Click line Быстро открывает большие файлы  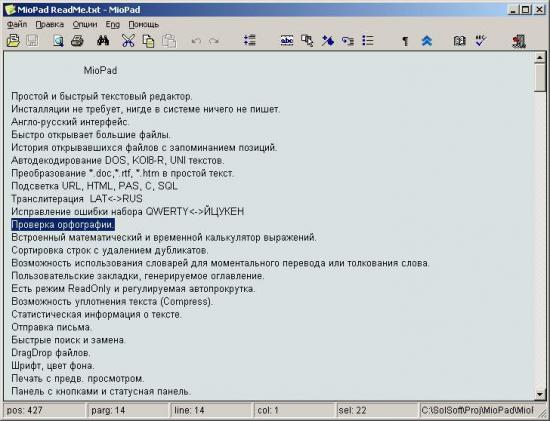point(91,135)
